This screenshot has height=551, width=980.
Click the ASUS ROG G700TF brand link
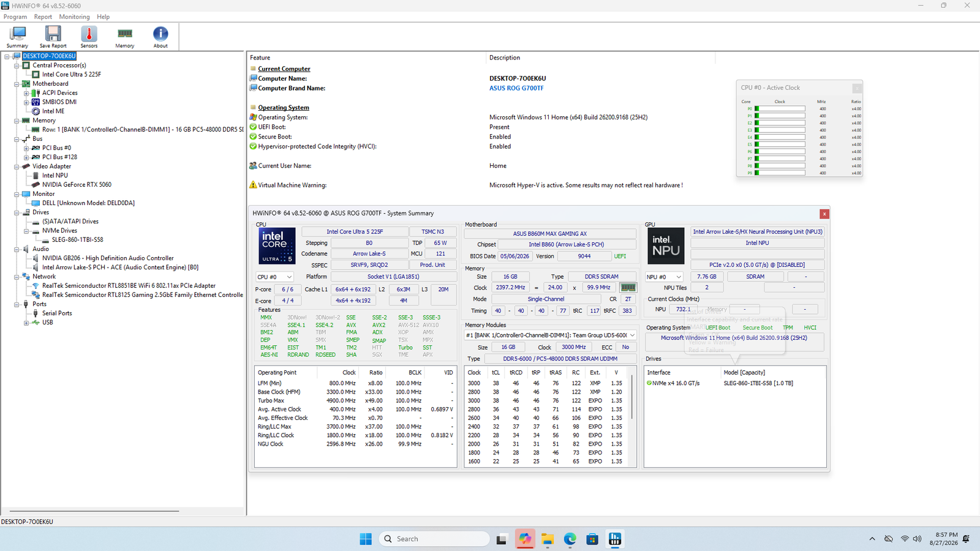516,88
